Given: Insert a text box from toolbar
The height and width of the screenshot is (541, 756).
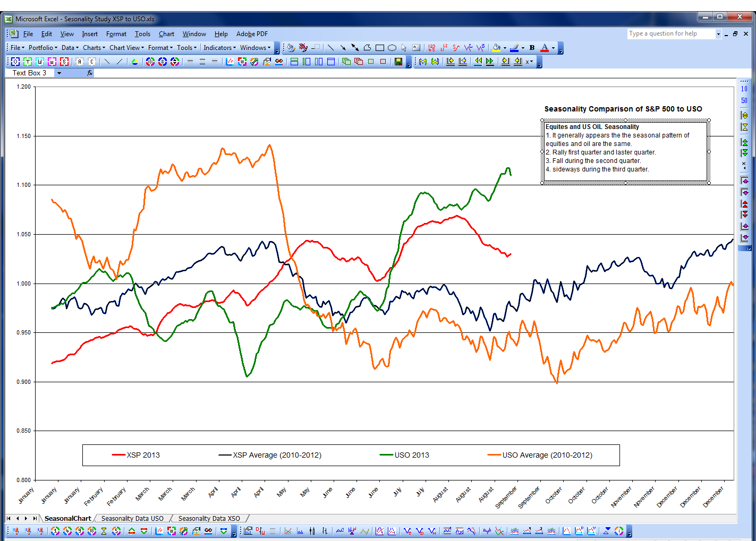Looking at the screenshot, I should click(x=416, y=48).
